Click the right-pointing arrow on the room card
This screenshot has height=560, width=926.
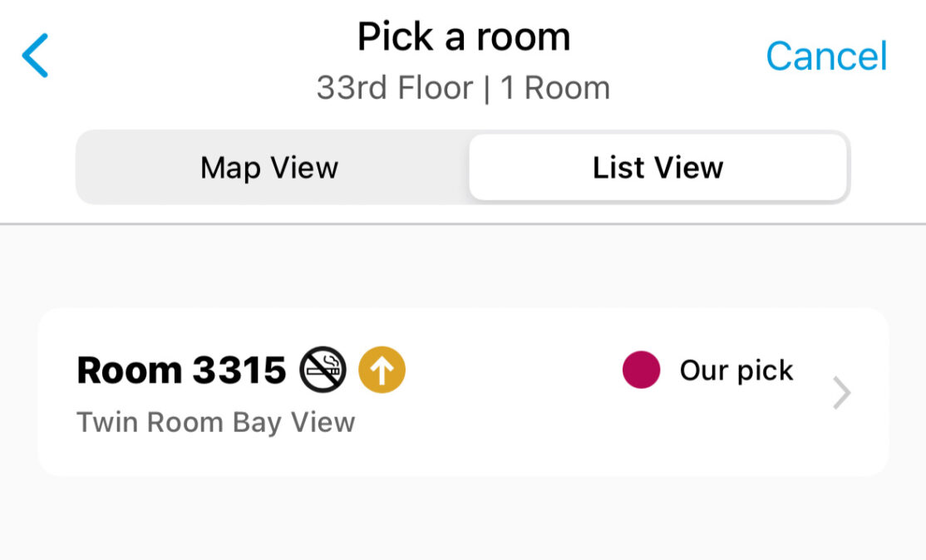841,392
